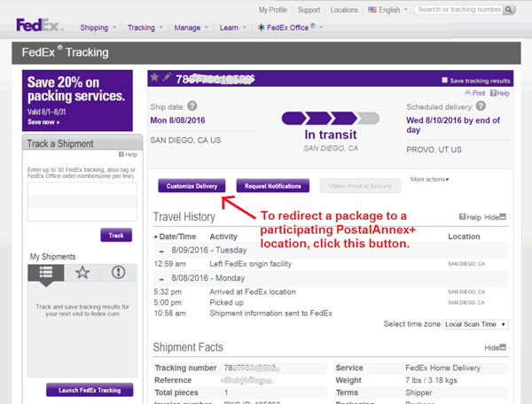The width and height of the screenshot is (532, 404).
Task: Collapse the 8/09/2016 Tuesday group
Action: pos(162,251)
